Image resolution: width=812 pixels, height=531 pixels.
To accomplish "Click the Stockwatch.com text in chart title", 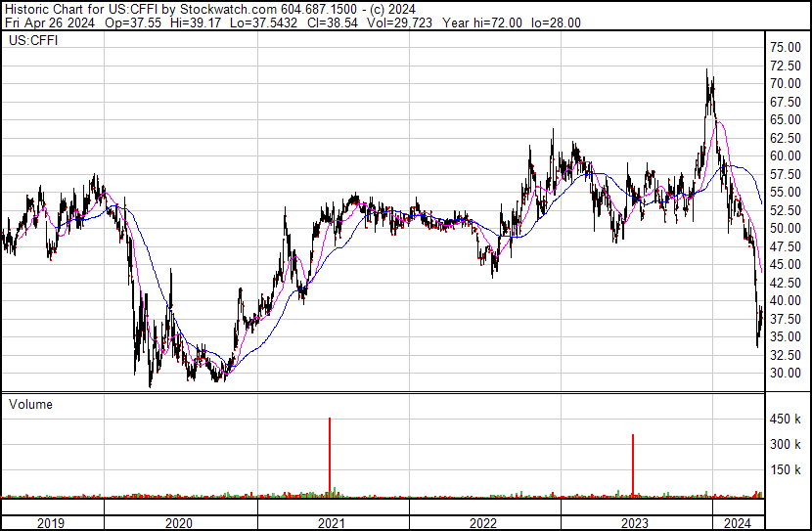I will click(228, 10).
